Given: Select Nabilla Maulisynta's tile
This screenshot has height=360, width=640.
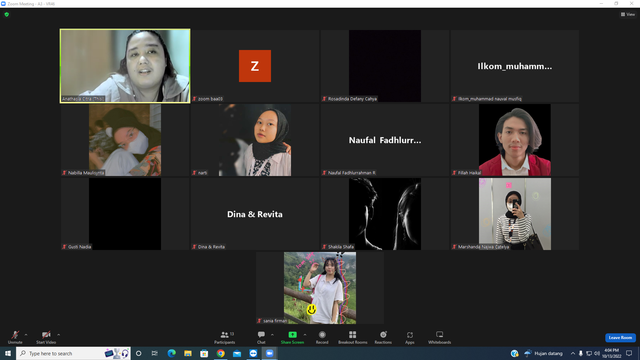Looking at the screenshot, I should tap(125, 140).
